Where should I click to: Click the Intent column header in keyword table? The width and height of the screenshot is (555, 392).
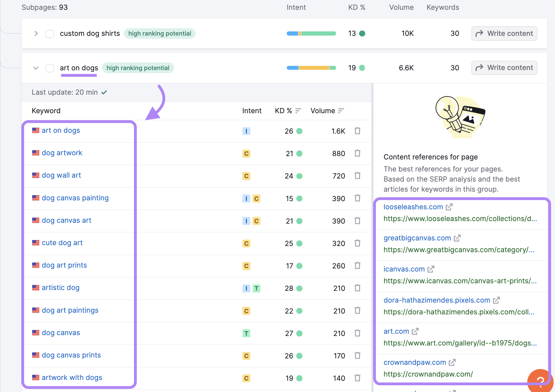[251, 111]
